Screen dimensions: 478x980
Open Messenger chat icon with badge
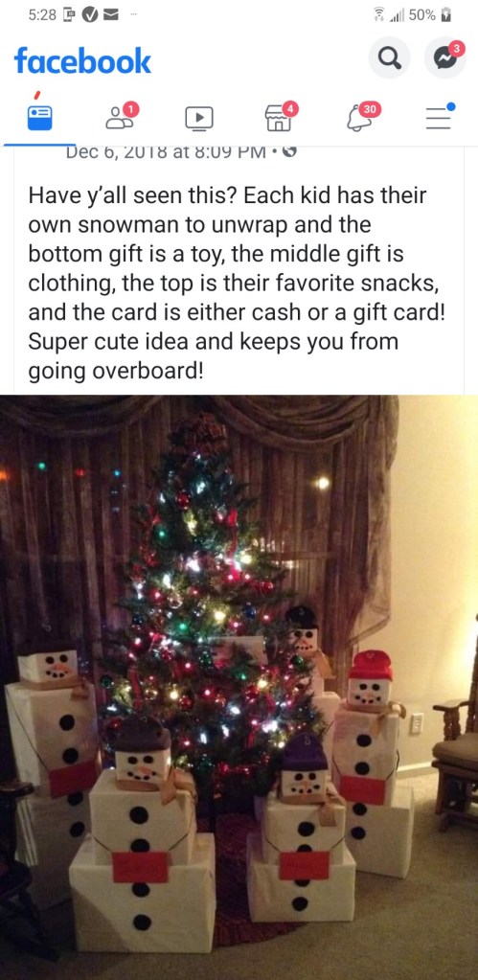click(x=444, y=58)
